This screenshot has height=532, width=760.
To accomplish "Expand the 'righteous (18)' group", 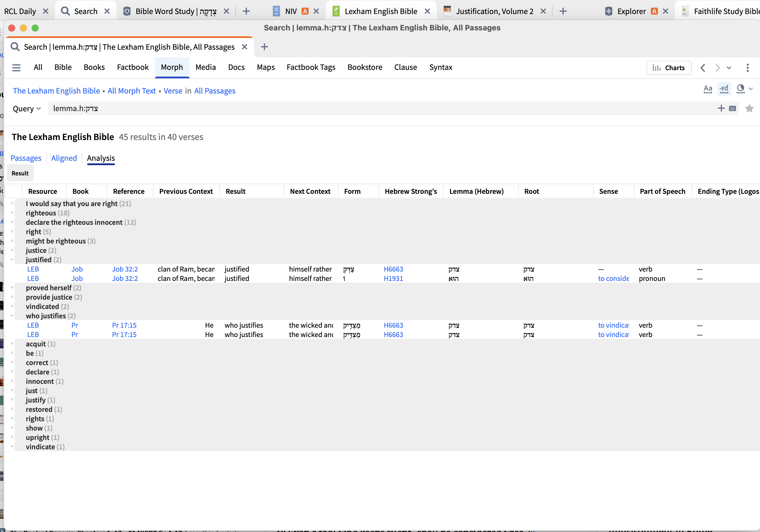I will [x=12, y=213].
